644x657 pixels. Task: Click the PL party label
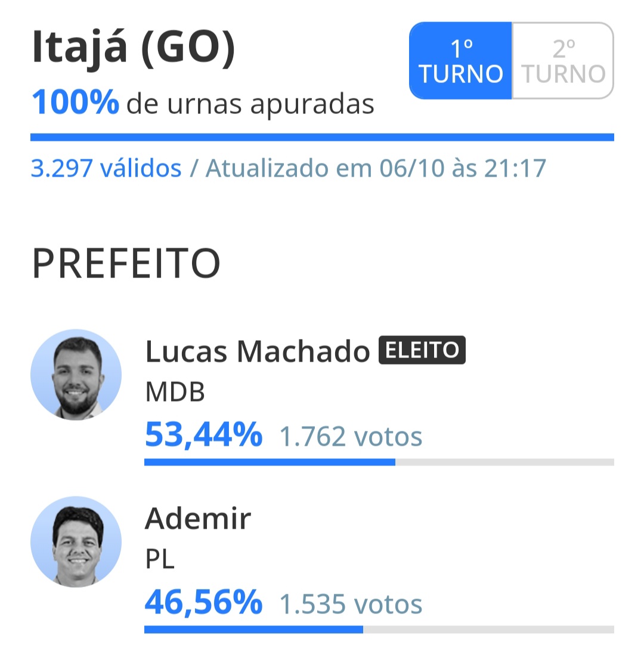[x=160, y=559]
